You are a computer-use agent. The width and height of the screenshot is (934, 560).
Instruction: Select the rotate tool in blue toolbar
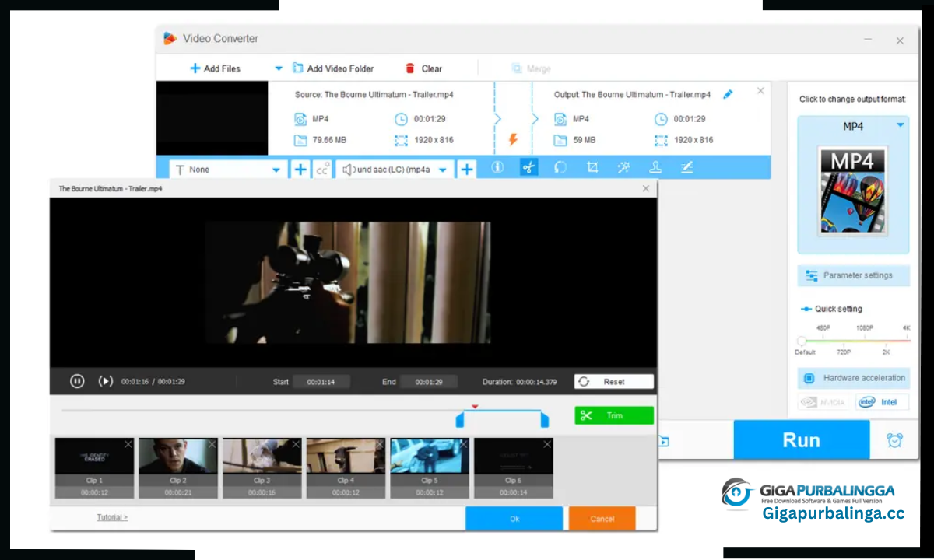tap(560, 167)
